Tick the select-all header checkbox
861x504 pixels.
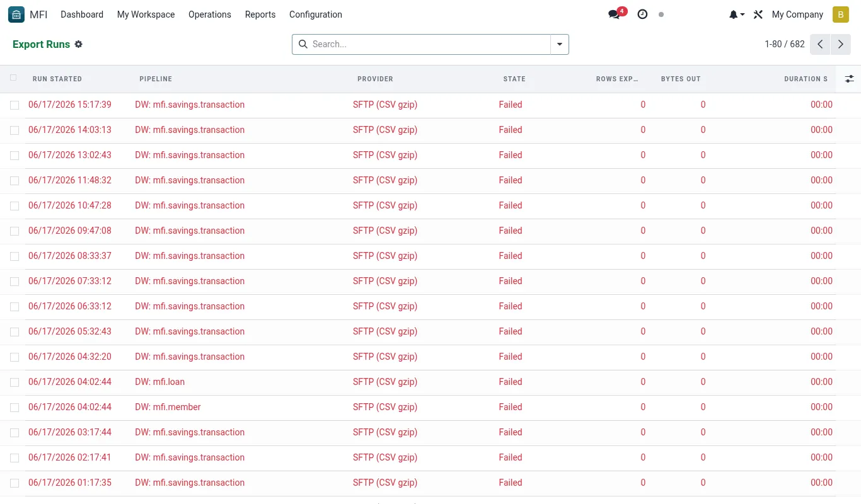coord(14,78)
